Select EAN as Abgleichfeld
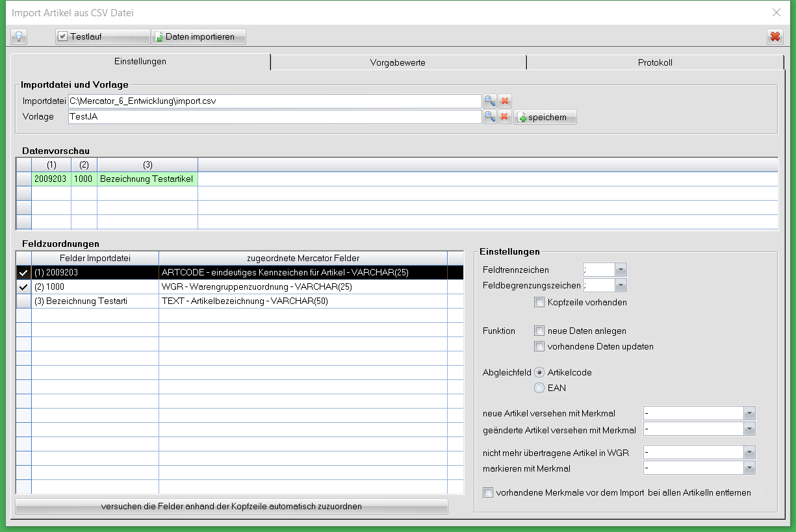 click(x=539, y=388)
